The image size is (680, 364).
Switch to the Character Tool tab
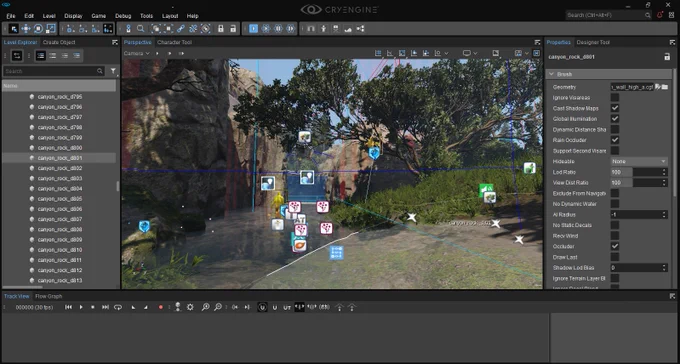pyautogui.click(x=174, y=42)
